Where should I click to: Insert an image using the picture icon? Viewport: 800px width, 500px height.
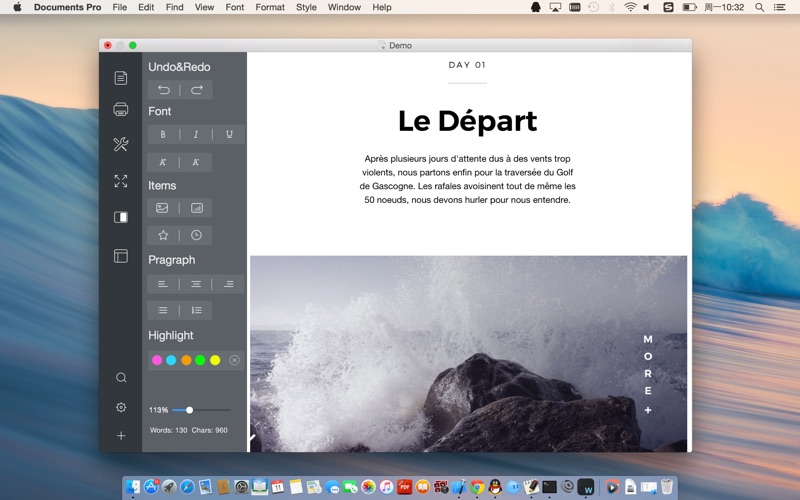click(162, 208)
